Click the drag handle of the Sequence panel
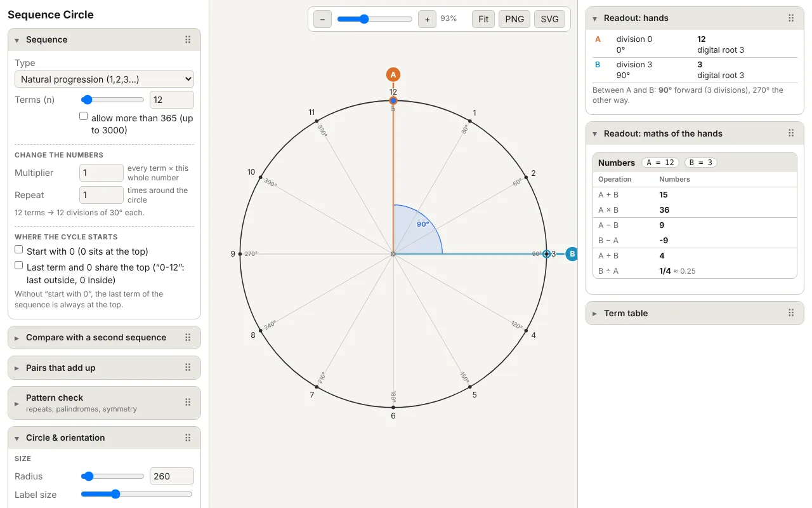Image resolution: width=812 pixels, height=508 pixels. pyautogui.click(x=188, y=39)
